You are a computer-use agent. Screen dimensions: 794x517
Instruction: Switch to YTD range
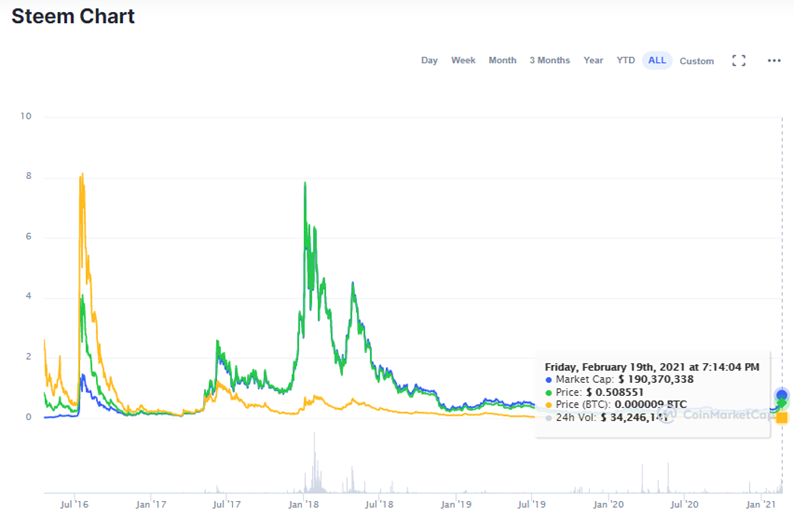pos(625,60)
